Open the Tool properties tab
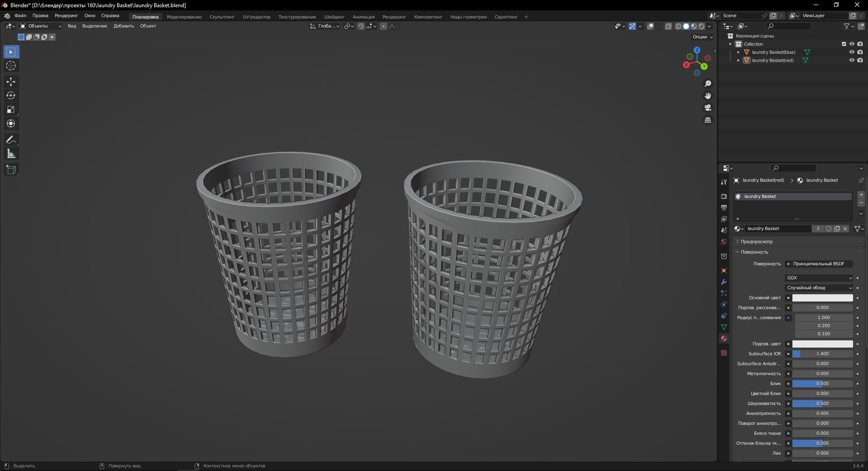The height and width of the screenshot is (471, 868). click(x=724, y=182)
